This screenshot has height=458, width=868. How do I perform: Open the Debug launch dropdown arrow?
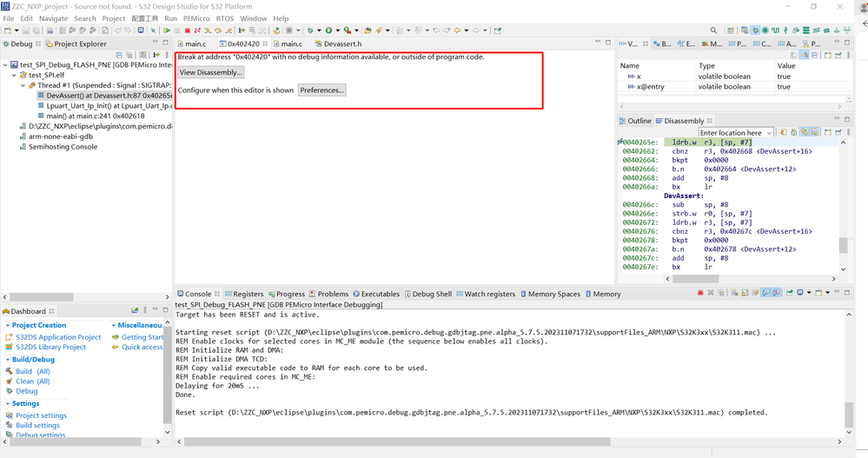tap(319, 30)
